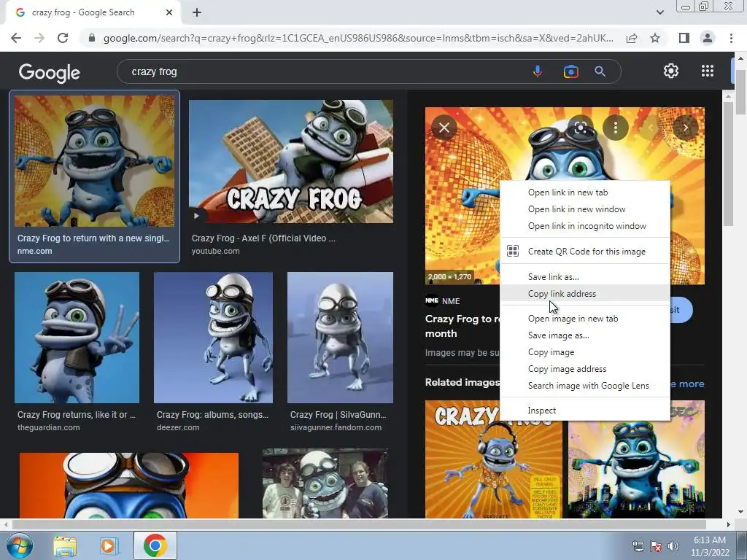Open media player from taskbar
747x560 pixels.
(x=109, y=545)
